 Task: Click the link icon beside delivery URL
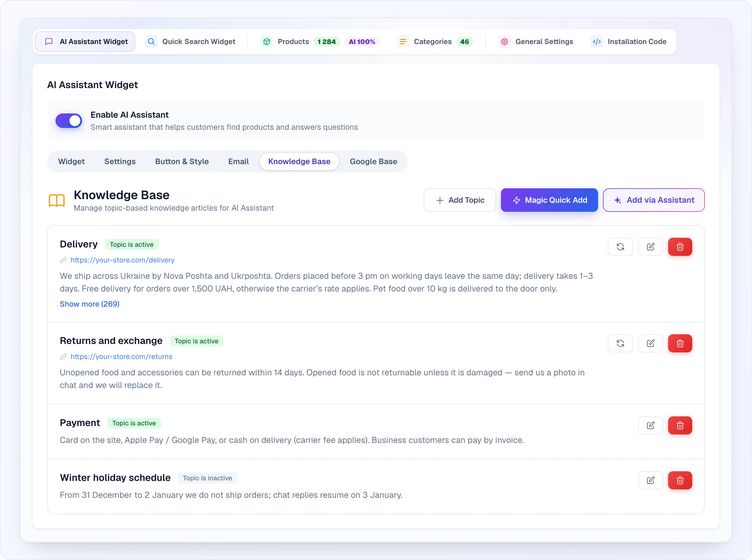coord(63,260)
